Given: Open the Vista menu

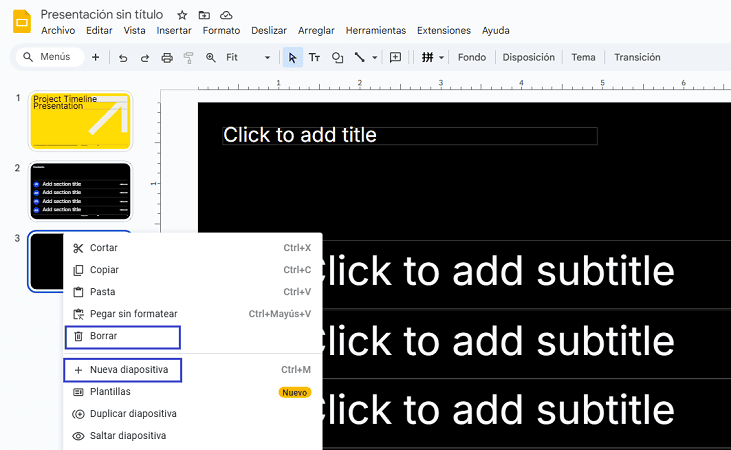Looking at the screenshot, I should tap(134, 31).
